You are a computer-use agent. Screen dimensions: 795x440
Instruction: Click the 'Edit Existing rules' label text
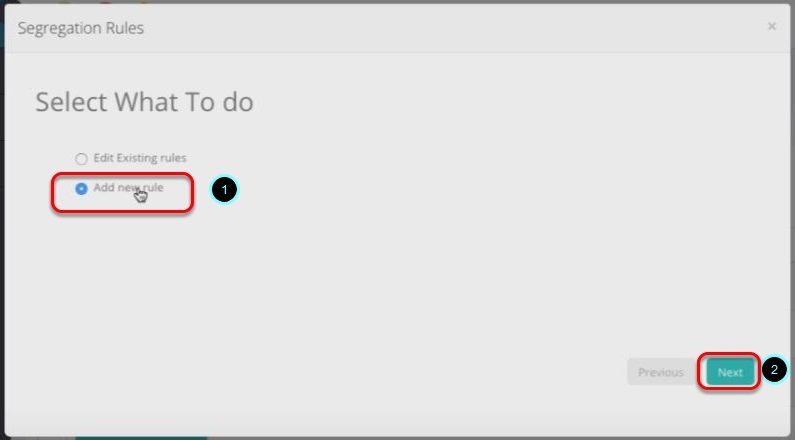140,158
